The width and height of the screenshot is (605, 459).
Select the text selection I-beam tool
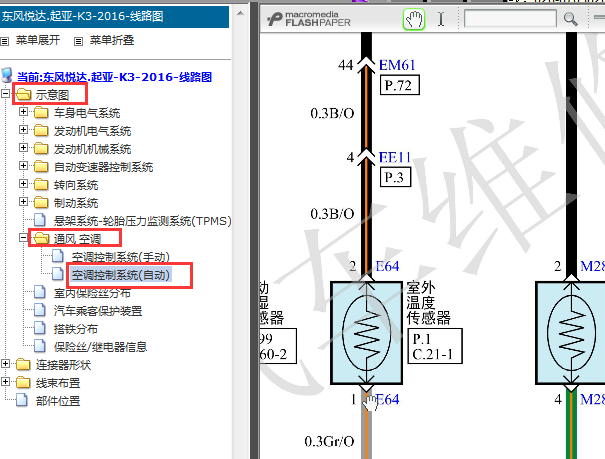441,19
